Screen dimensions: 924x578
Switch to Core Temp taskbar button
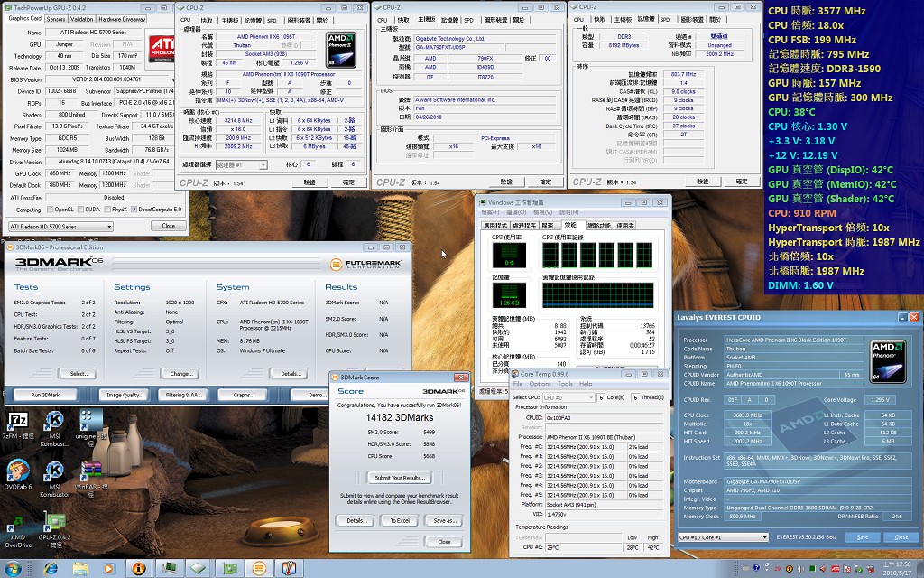point(289,569)
